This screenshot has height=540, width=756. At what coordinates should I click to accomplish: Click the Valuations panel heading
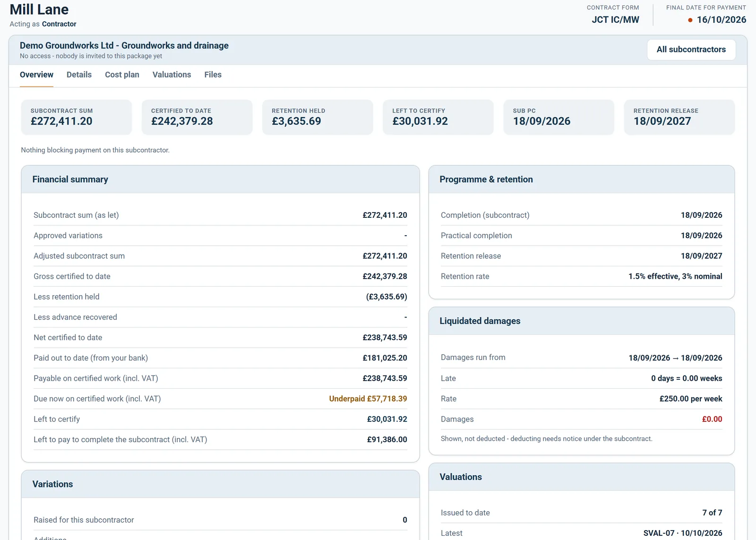[461, 477]
